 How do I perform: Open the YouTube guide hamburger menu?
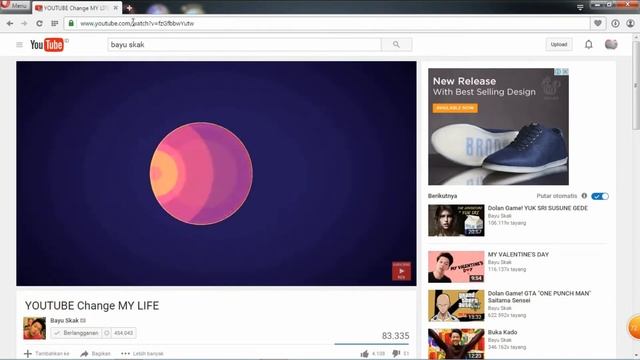point(19,44)
